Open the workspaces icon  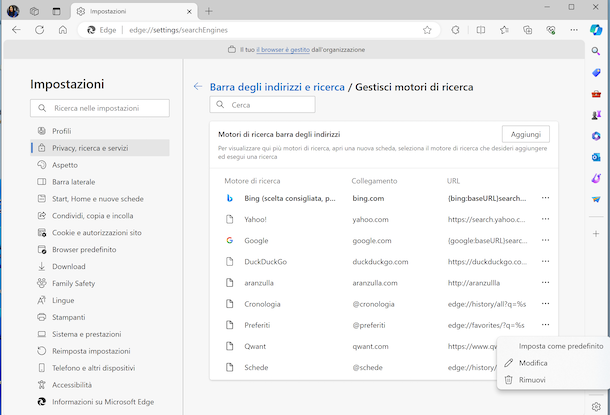pos(35,11)
